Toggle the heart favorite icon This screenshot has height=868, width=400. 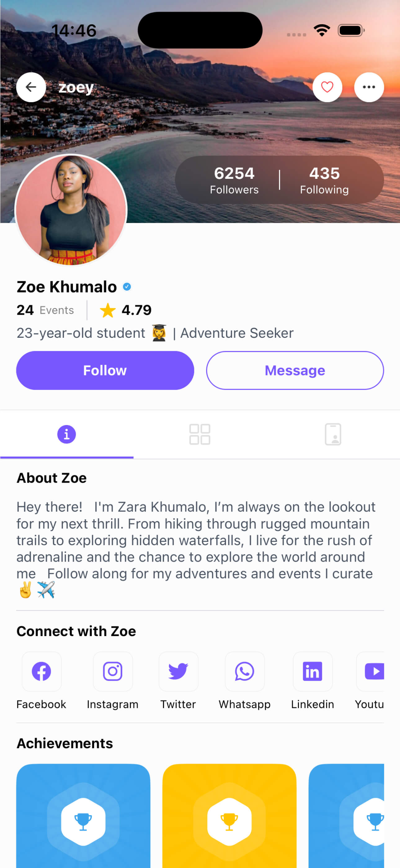tap(327, 87)
